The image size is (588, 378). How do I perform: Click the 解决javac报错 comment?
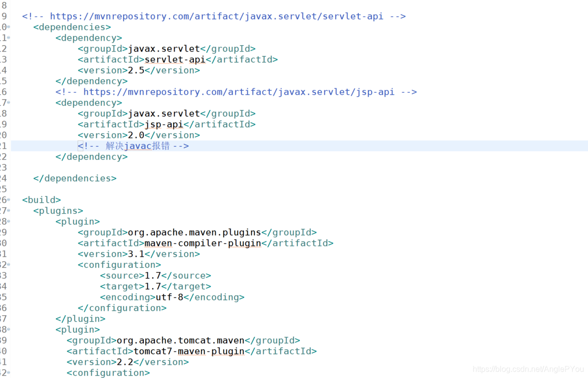[133, 146]
